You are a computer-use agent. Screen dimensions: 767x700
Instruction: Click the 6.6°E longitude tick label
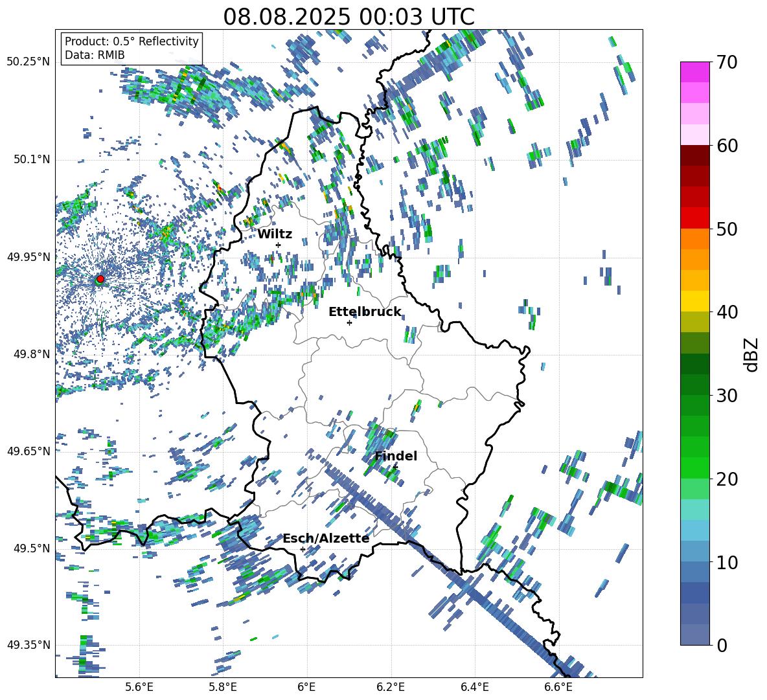coord(558,687)
